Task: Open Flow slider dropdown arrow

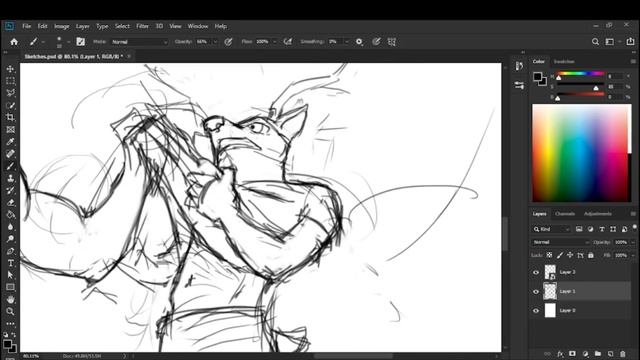Action: 274,42
